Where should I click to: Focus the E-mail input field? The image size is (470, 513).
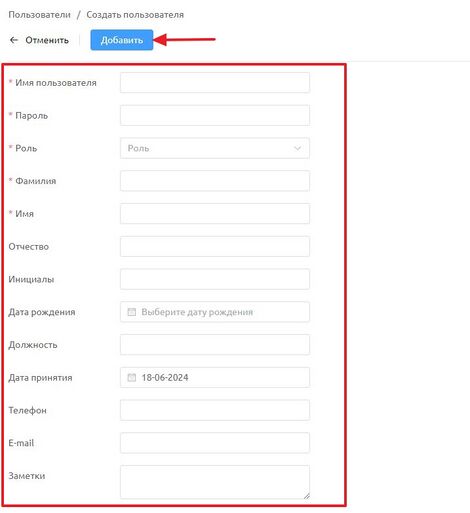pyautogui.click(x=215, y=443)
